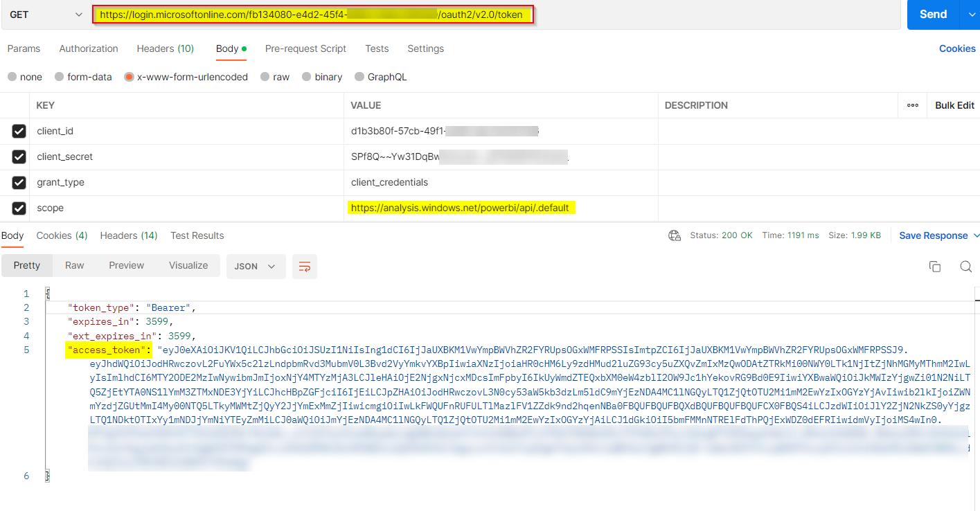Switch to the Params tab
The width and height of the screenshot is (980, 511).
click(24, 48)
